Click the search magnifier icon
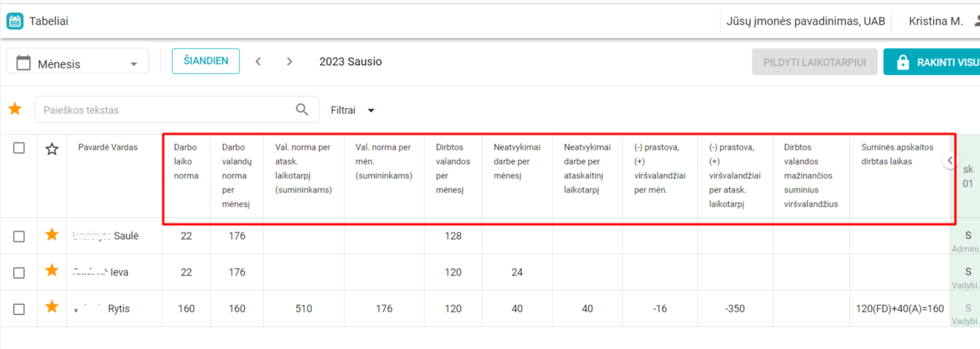Viewport: 980px width, 349px height. (302, 110)
